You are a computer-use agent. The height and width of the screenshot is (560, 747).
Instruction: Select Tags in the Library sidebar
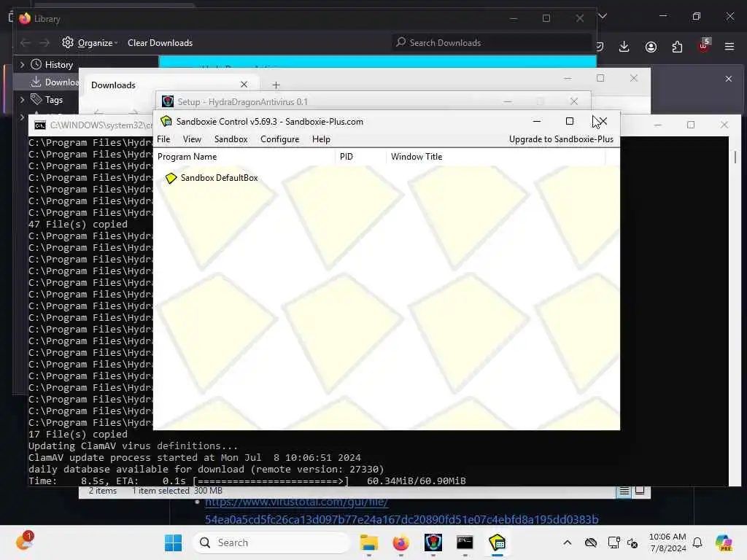[54, 99]
